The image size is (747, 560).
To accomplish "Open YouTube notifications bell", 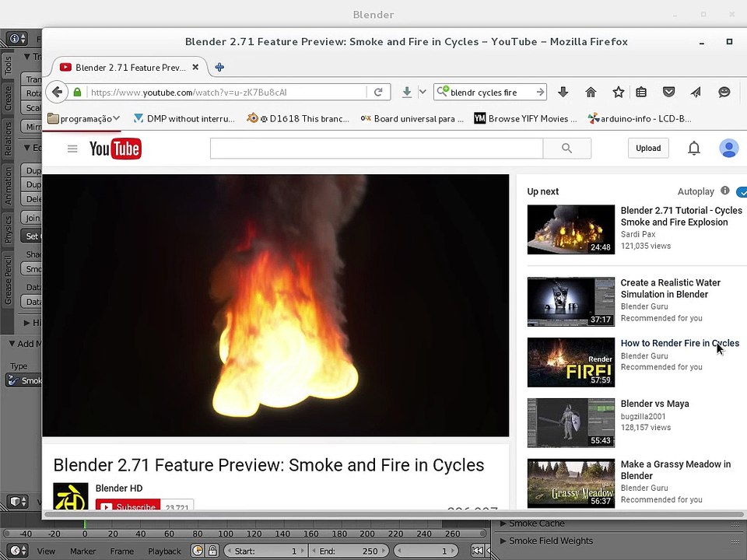I will tap(694, 148).
